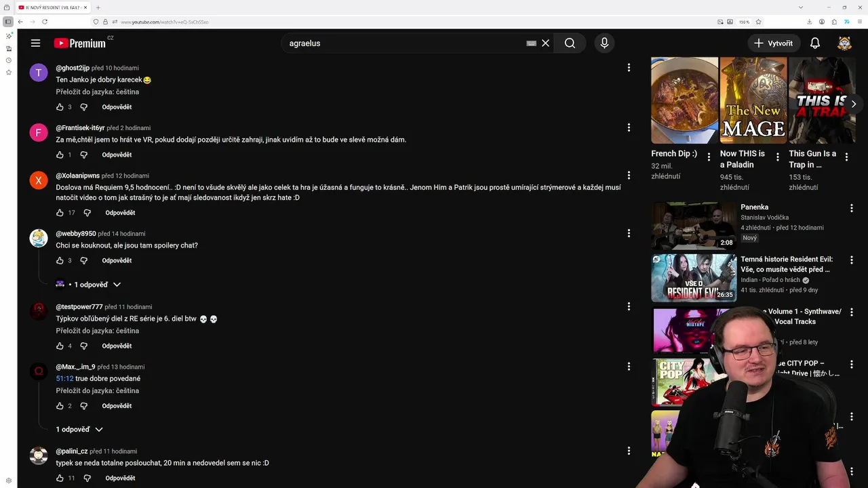Like the comment by @Frantisek-it6yr
This screenshot has height=488, width=868.
tap(60, 155)
